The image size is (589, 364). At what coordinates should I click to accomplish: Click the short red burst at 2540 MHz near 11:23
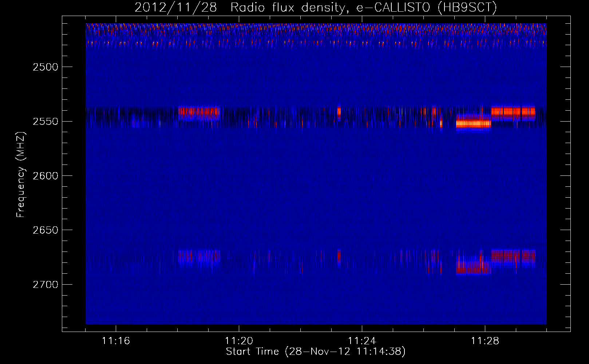(339, 111)
